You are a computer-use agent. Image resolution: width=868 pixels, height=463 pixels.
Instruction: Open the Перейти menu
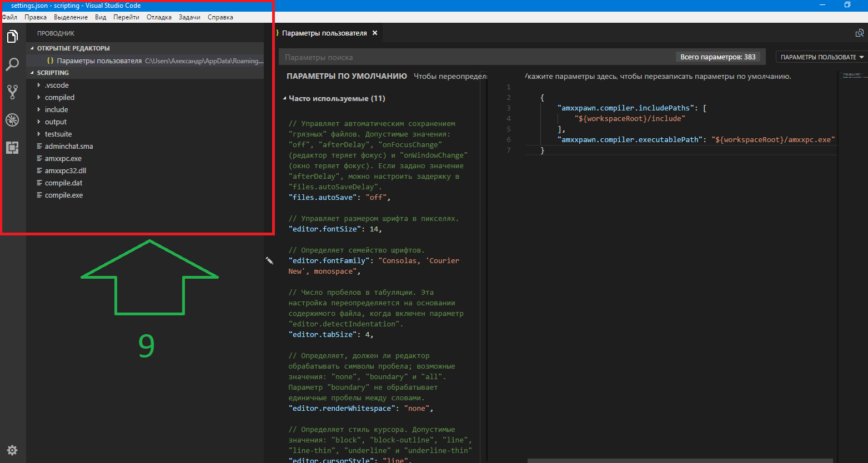pos(126,17)
